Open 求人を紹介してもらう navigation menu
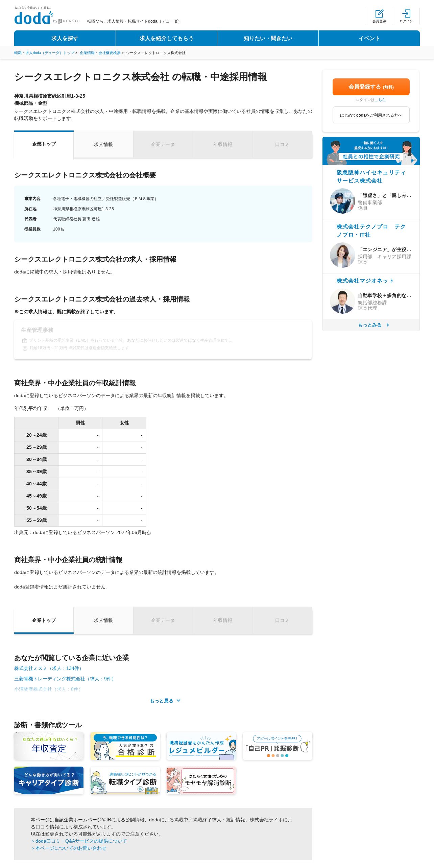The height and width of the screenshot is (868, 434). [x=166, y=38]
